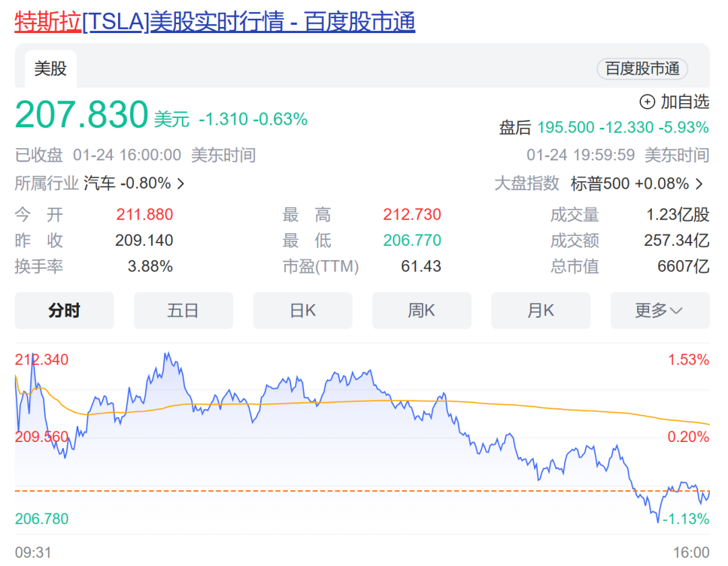Click the 百度股市通 pill button

pyautogui.click(x=642, y=69)
